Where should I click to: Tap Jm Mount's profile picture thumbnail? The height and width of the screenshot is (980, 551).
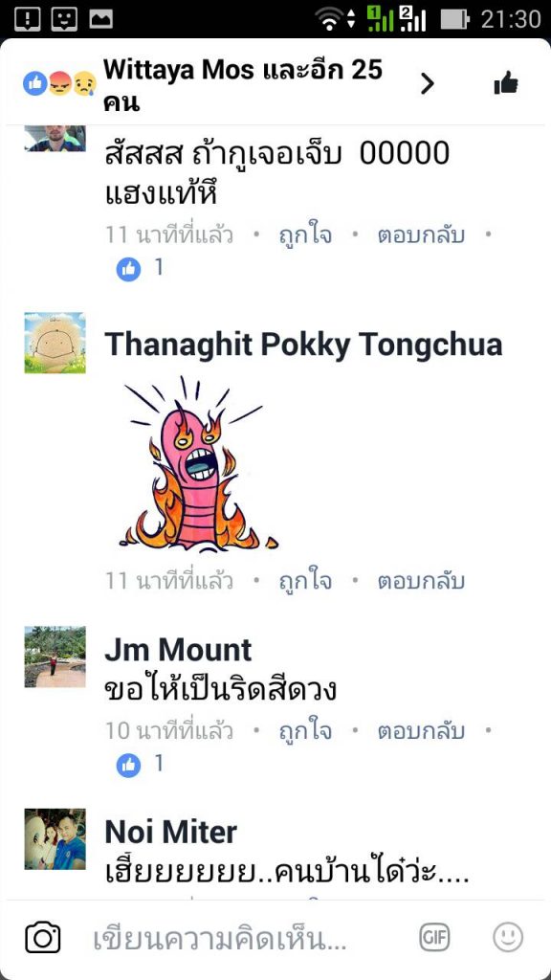tap(55, 657)
